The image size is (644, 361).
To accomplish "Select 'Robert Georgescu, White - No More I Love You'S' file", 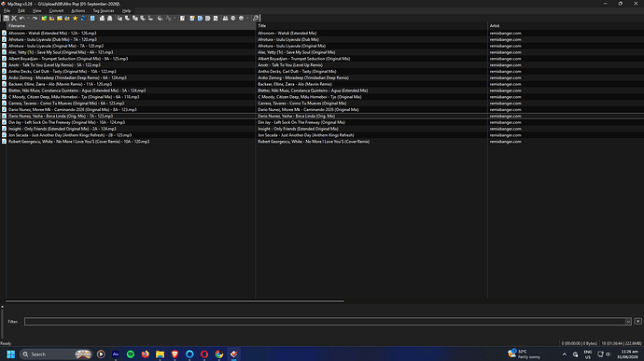I will point(78,141).
